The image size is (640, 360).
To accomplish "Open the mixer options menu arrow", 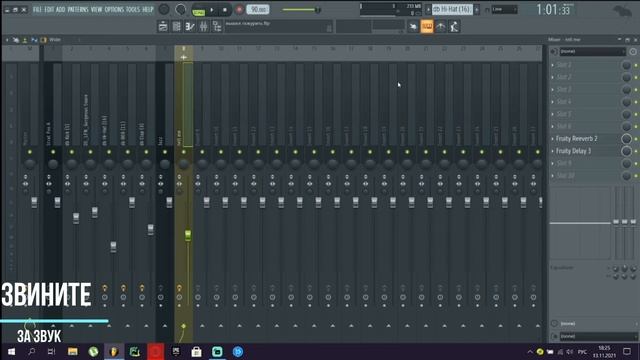I will click(7, 40).
